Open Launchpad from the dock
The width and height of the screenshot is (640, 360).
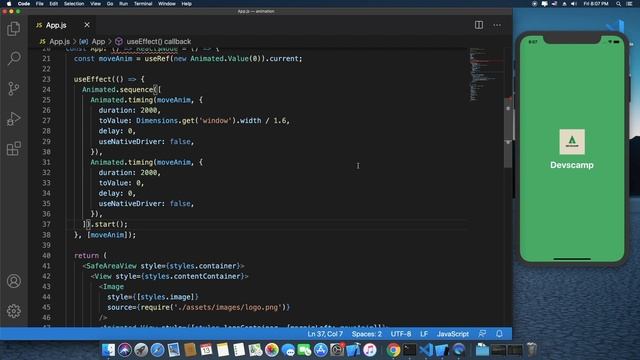tap(141, 350)
